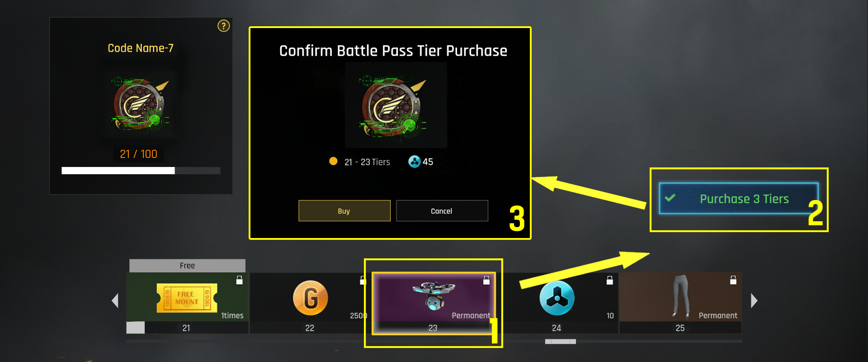Click the lock icon on tier 21

(x=239, y=280)
